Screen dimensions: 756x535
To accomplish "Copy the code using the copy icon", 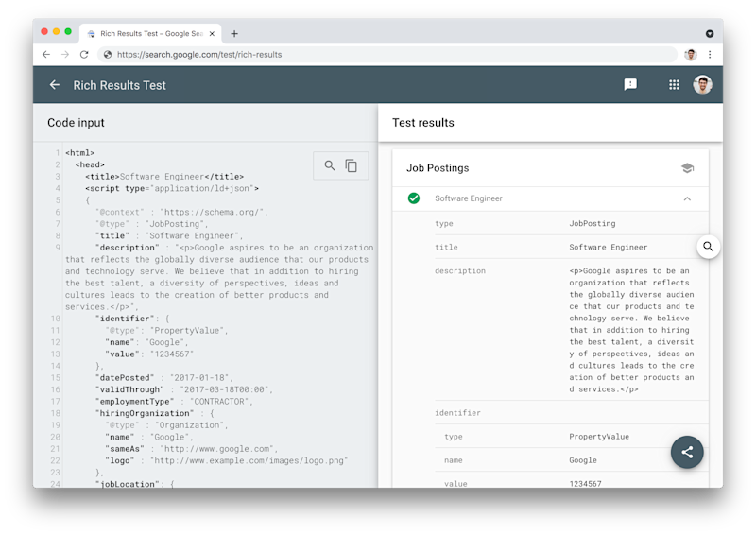I will (351, 165).
